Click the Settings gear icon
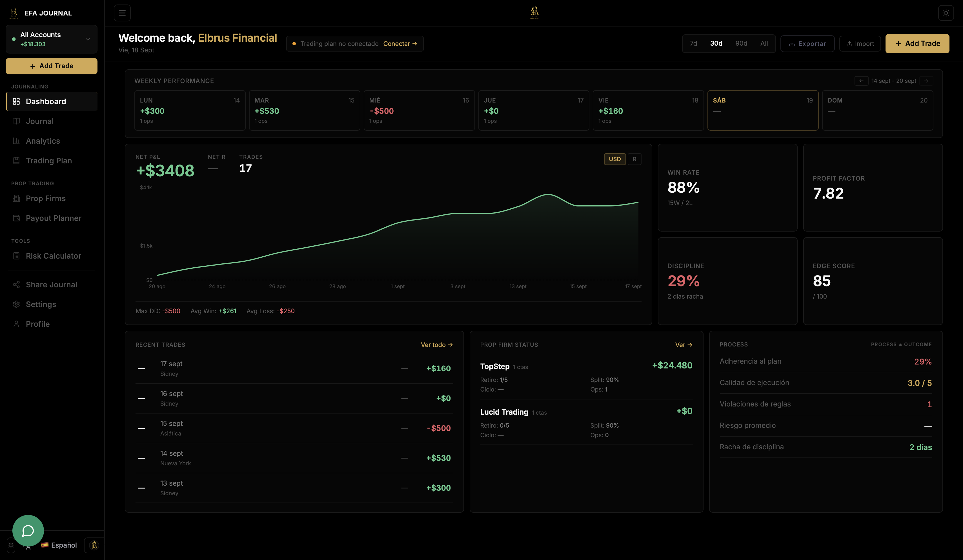The image size is (963, 560). [x=16, y=305]
